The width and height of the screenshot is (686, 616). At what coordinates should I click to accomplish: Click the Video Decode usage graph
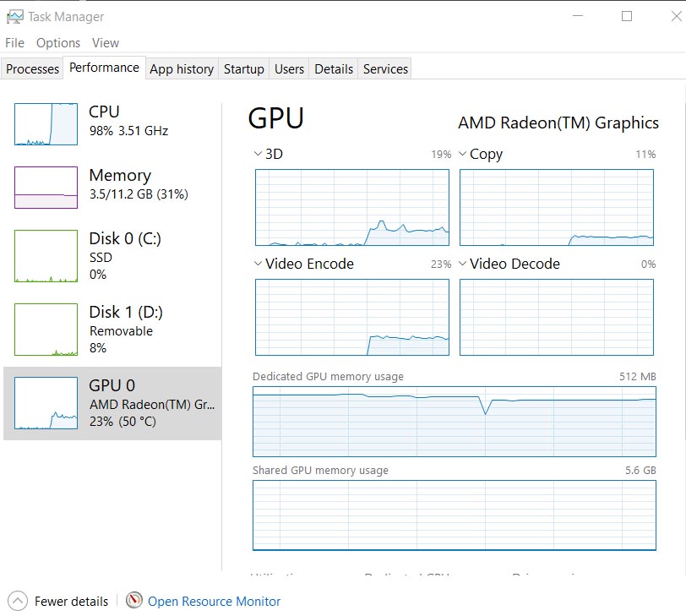click(557, 317)
